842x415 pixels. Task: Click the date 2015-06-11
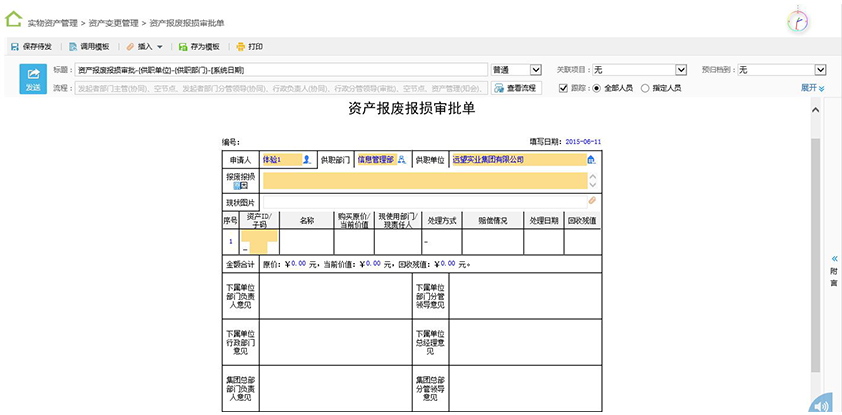click(583, 142)
